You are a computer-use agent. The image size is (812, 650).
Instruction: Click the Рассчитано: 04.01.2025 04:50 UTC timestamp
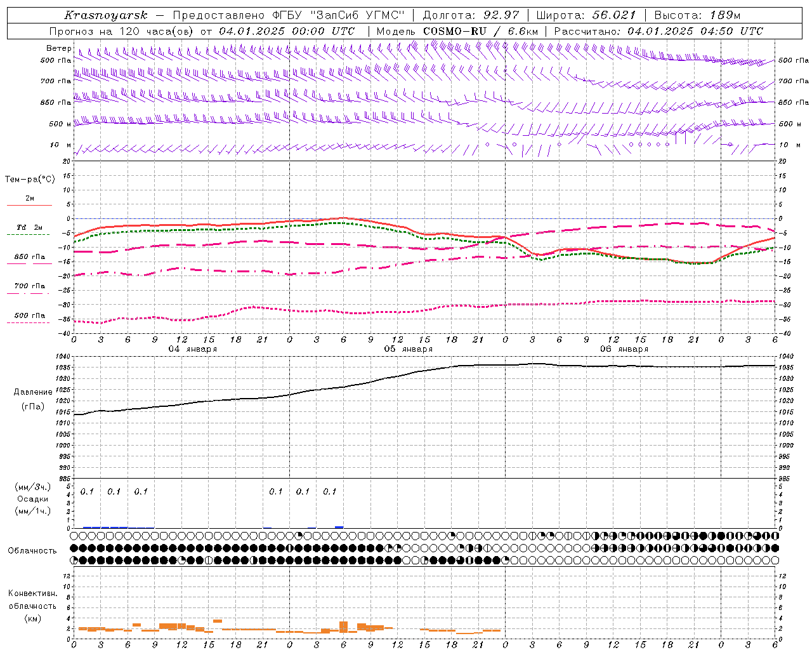(x=658, y=31)
